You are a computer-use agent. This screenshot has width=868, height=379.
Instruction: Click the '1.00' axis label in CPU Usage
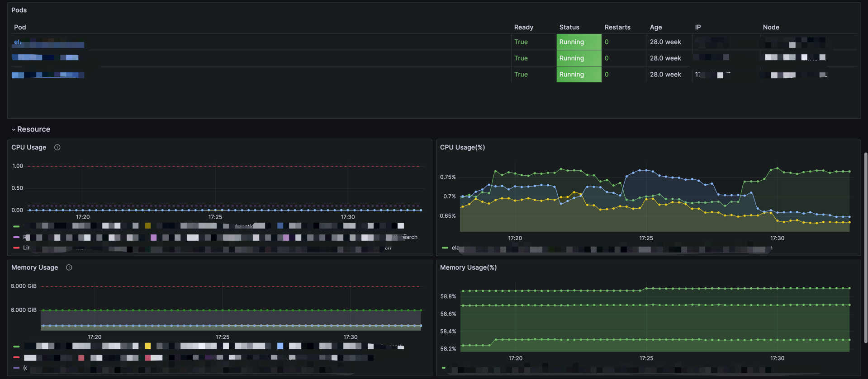(18, 166)
